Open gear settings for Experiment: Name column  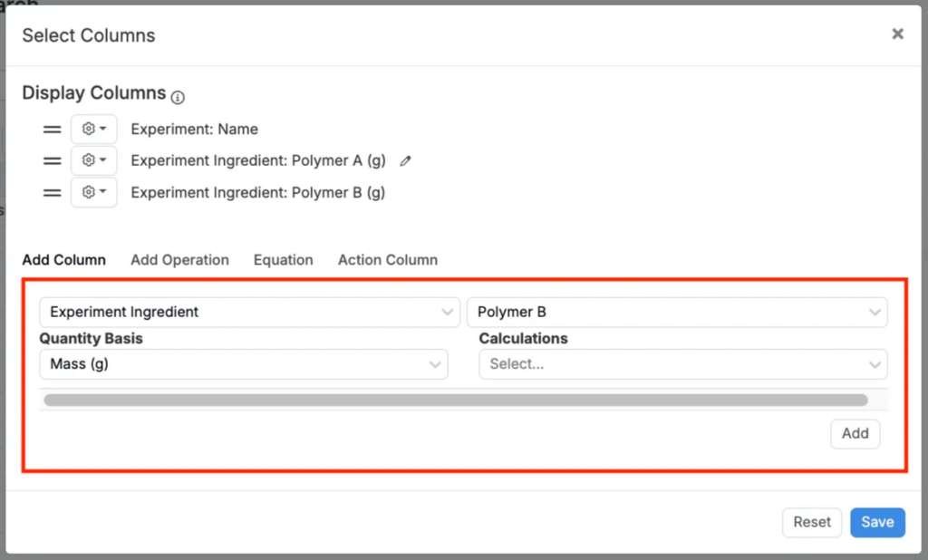coord(93,130)
